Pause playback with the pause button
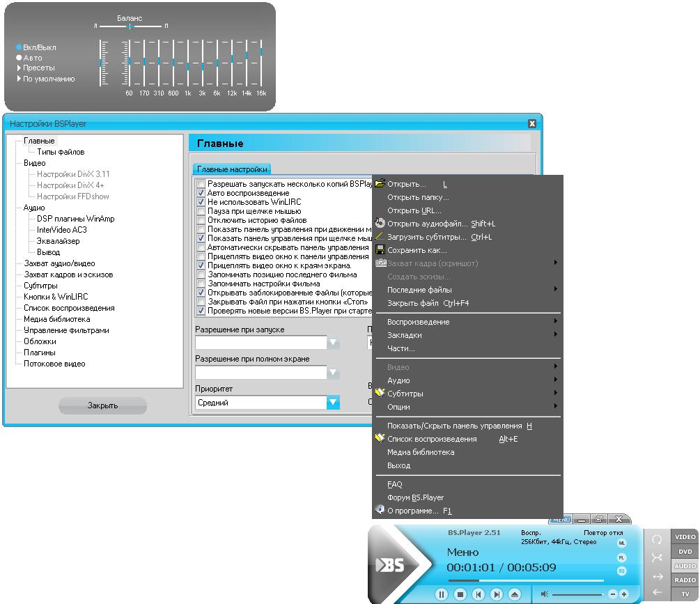 click(441, 594)
